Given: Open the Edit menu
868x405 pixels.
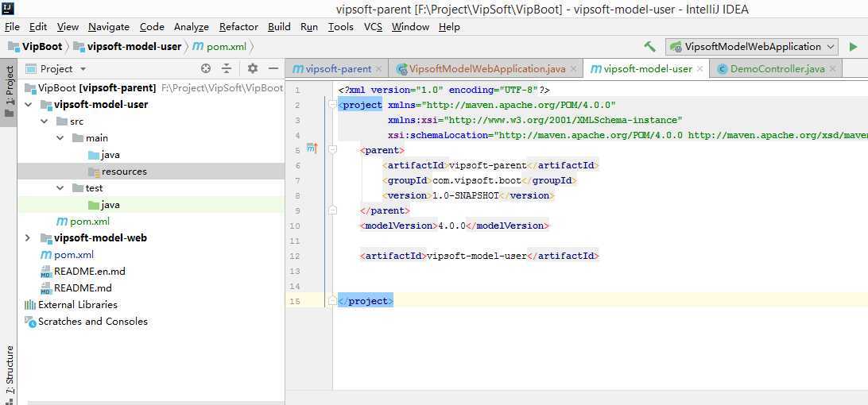Looking at the screenshot, I should coord(38,26).
